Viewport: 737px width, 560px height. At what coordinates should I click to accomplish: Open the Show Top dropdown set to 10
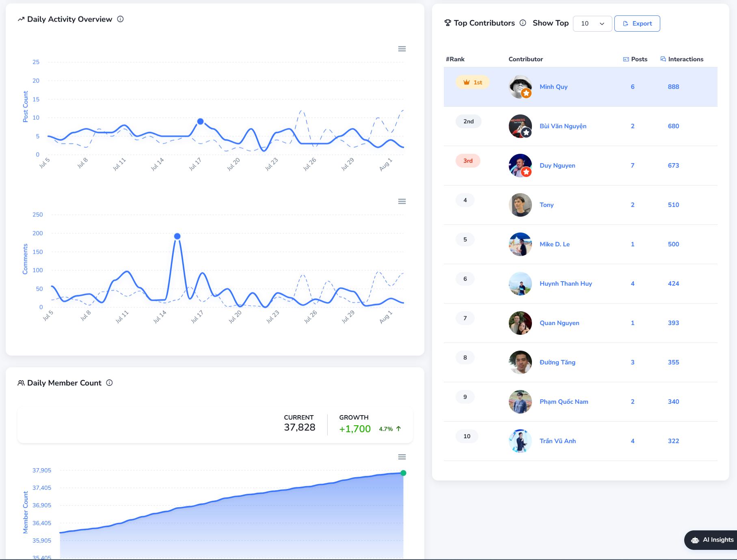(592, 24)
